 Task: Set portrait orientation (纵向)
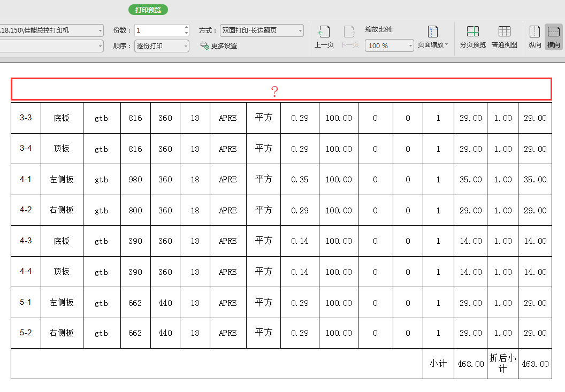(x=535, y=37)
